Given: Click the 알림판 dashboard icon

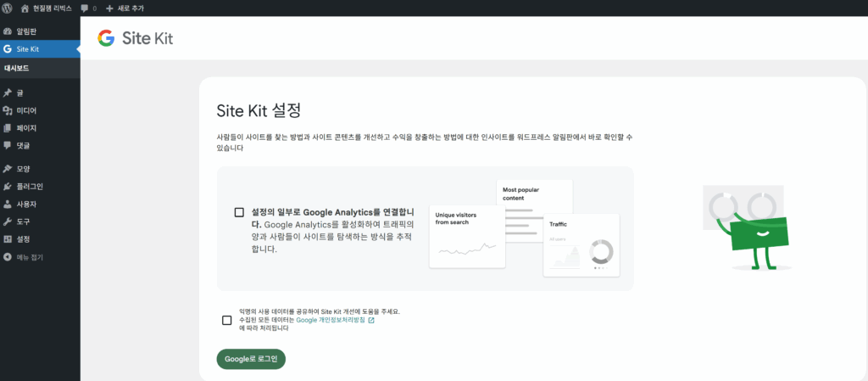Looking at the screenshot, I should tap(8, 31).
